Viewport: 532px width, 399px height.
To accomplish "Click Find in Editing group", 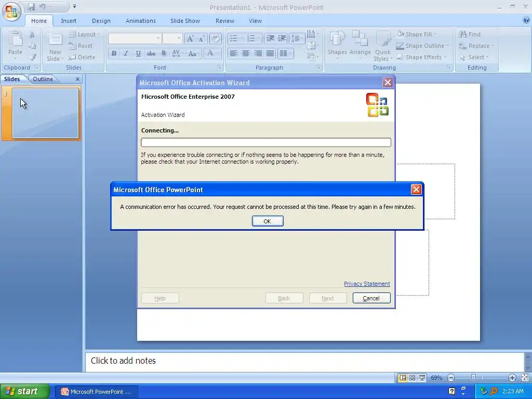I will pos(470,34).
